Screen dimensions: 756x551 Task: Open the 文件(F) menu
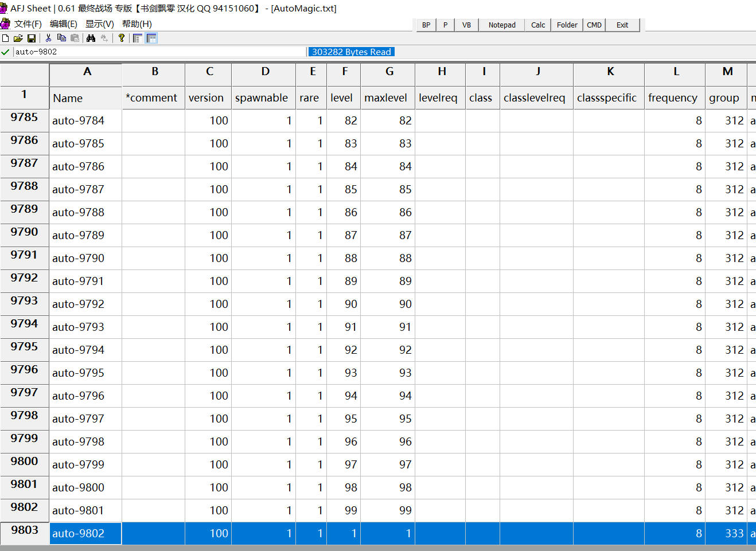click(x=28, y=24)
